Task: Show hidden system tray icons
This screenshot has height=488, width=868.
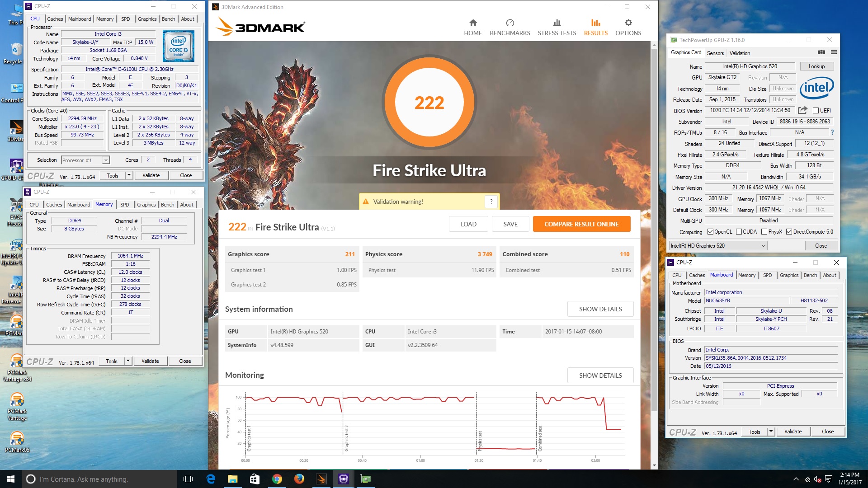Action: tap(796, 479)
